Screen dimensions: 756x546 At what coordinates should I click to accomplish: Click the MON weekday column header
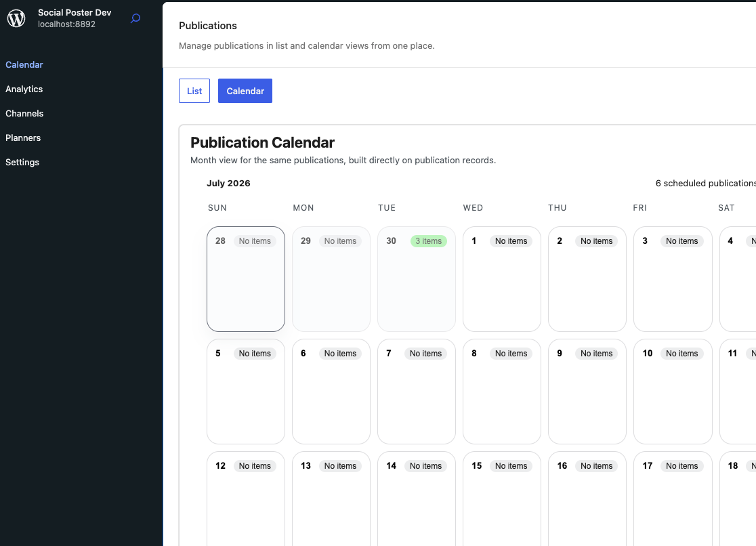pos(303,208)
